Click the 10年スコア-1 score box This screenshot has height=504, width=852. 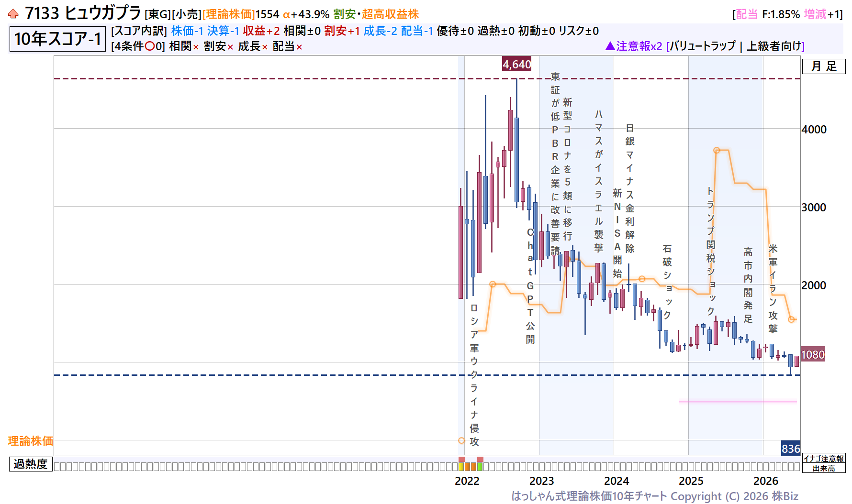pyautogui.click(x=57, y=39)
